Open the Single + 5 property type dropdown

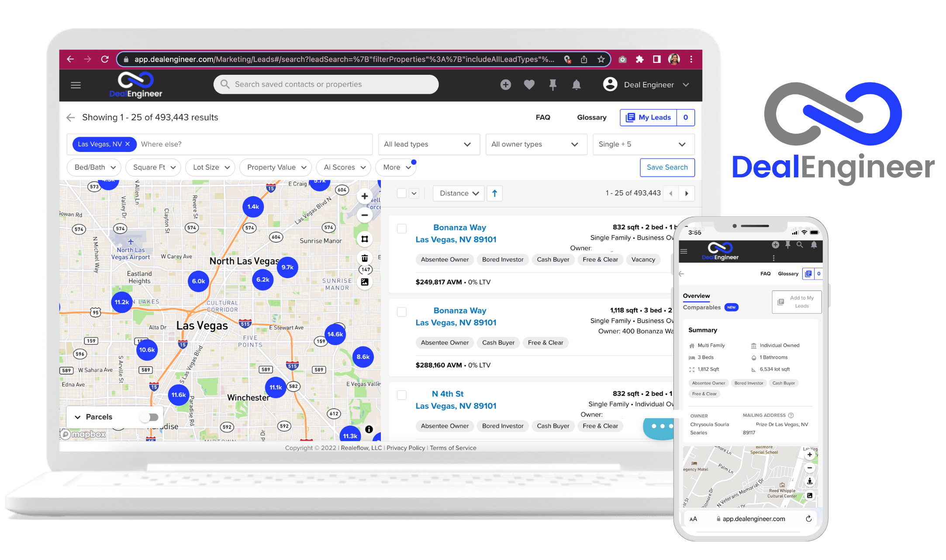point(643,144)
